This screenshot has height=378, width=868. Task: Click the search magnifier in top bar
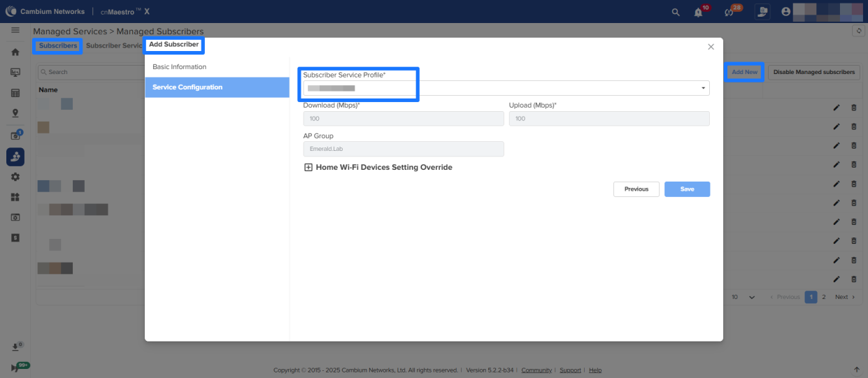pos(675,12)
